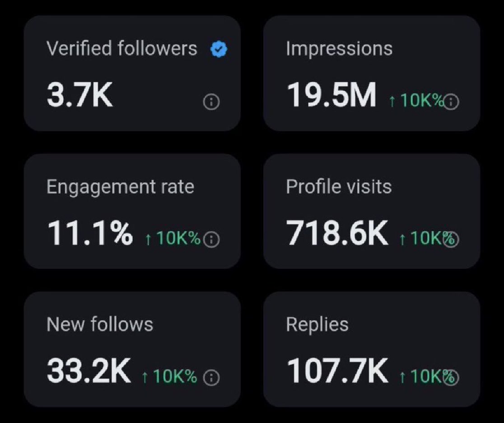Show info for New follows metric
This screenshot has width=504, height=423.
[211, 377]
